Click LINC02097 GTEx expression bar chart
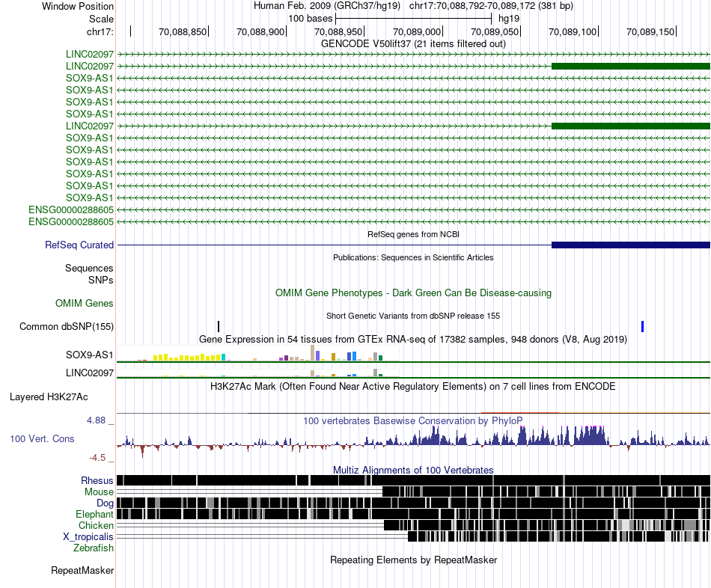The image size is (711, 588). pos(257,373)
